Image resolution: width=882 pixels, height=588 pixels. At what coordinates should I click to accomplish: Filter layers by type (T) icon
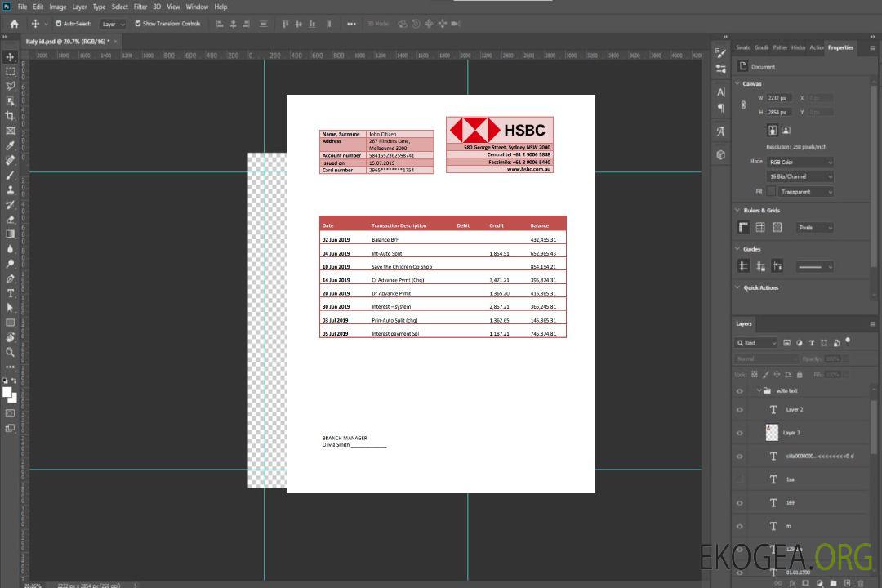812,343
